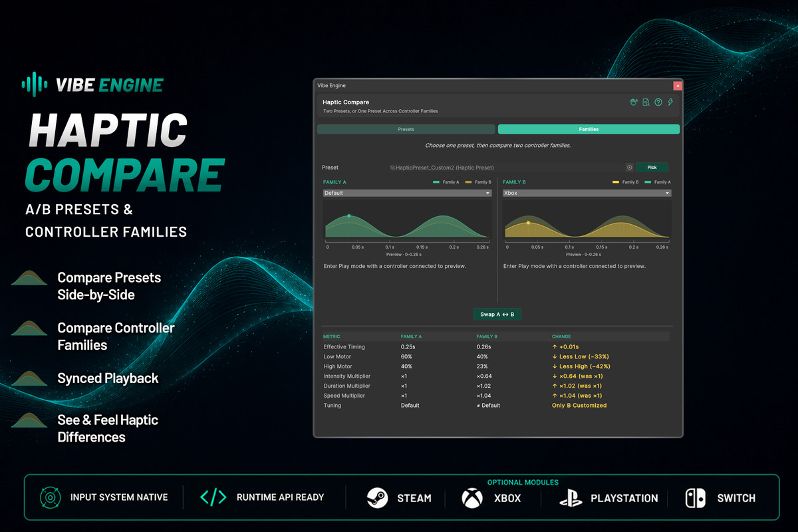Close the Vibe Engine window
Viewport: 798px width, 532px height.
click(677, 86)
